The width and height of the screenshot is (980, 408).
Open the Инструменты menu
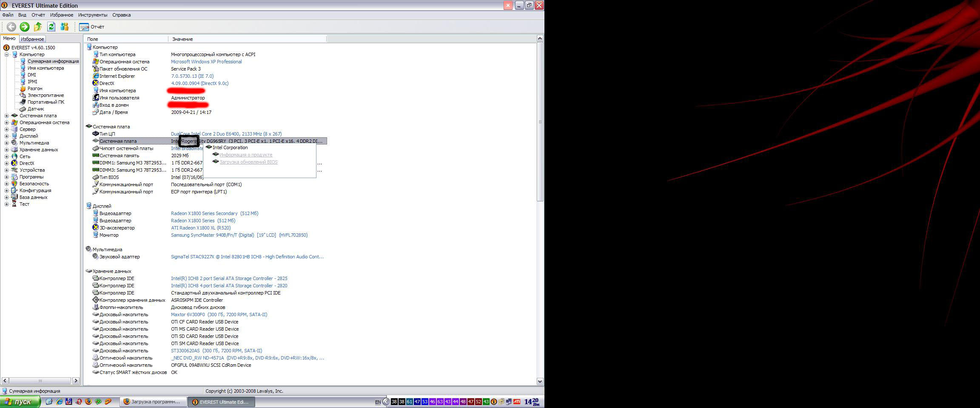[x=93, y=15]
